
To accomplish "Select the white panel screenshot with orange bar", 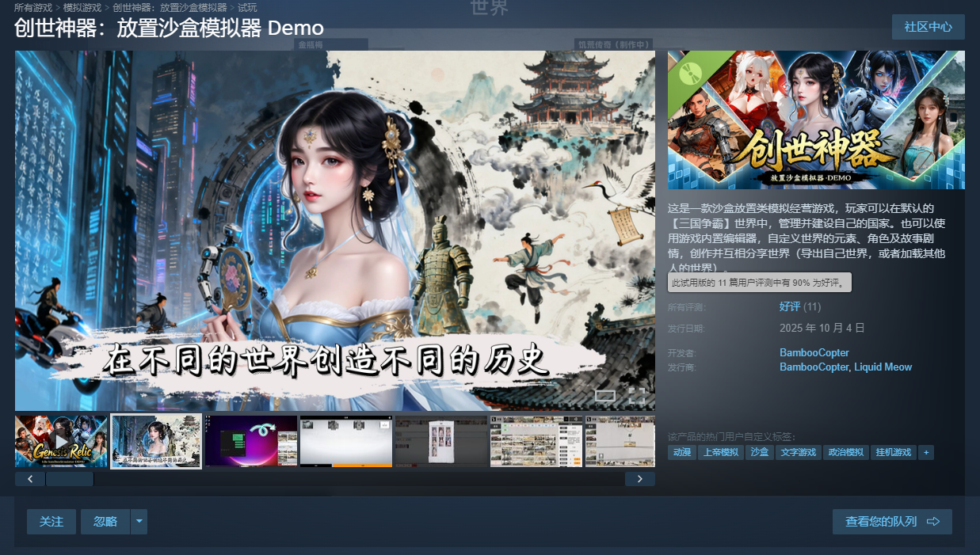I will click(x=346, y=441).
